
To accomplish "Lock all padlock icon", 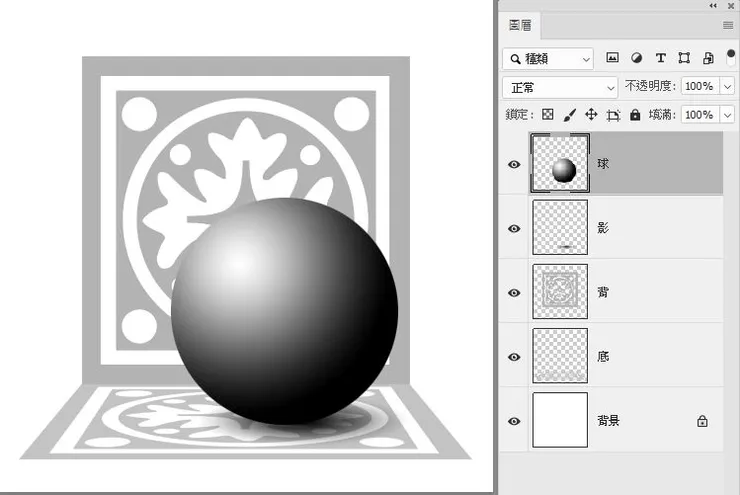I will [x=635, y=115].
